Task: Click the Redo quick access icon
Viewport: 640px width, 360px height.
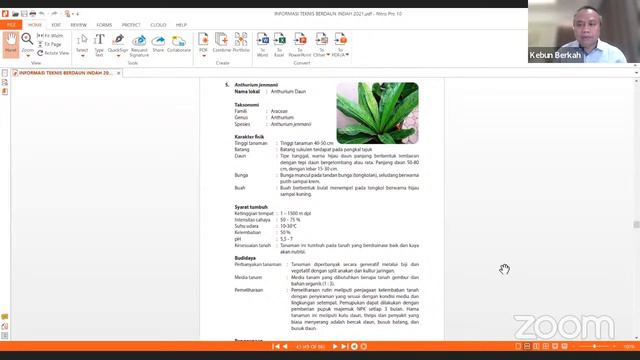Action: (x=54, y=14)
